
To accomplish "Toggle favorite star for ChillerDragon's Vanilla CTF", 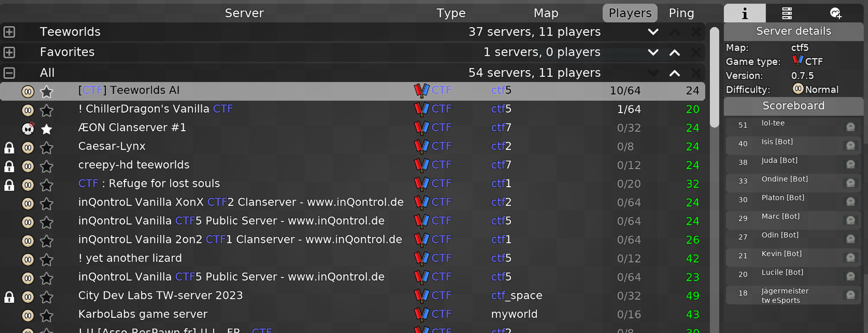I will (47, 110).
